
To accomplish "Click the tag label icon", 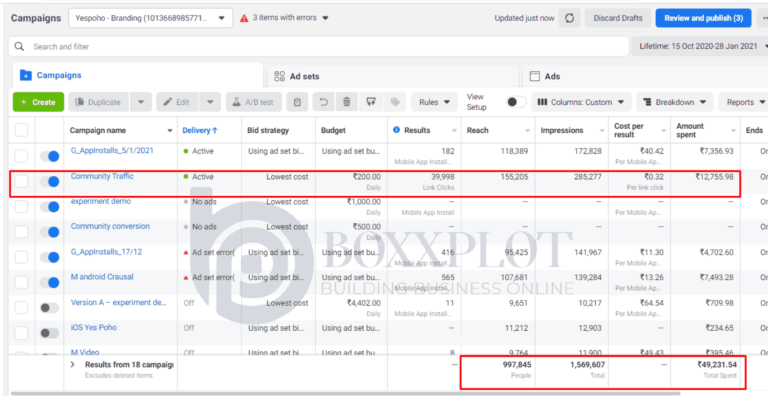I will click(395, 102).
